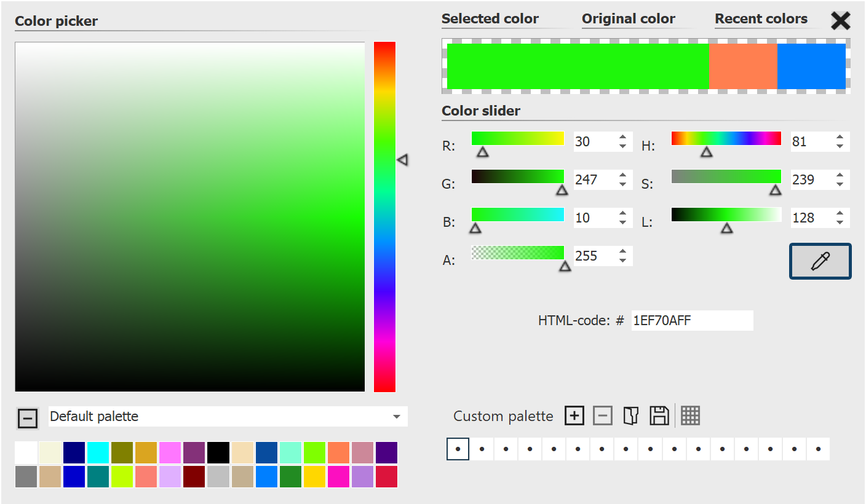This screenshot has height=504, width=866.
Task: Edit the HTML-code hex value field
Action: (x=691, y=320)
